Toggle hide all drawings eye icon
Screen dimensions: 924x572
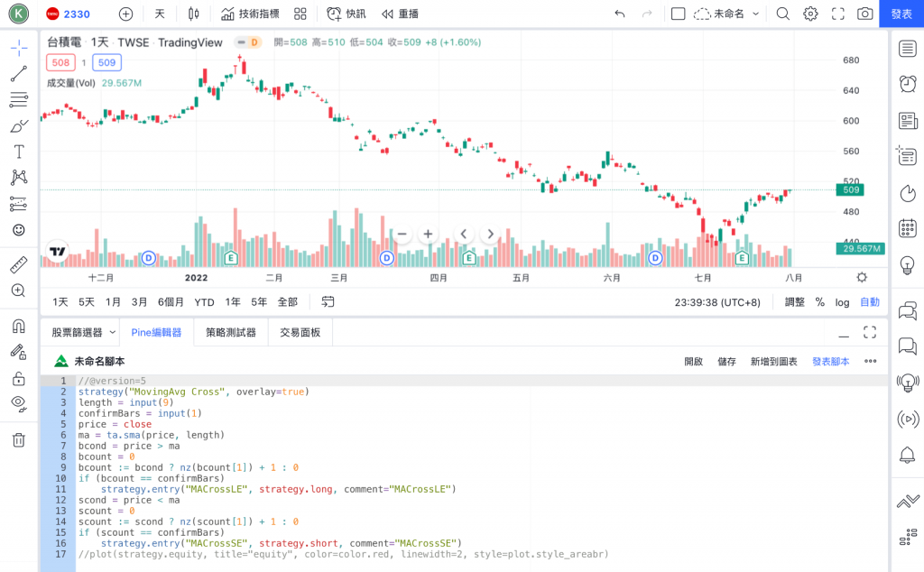coord(18,403)
